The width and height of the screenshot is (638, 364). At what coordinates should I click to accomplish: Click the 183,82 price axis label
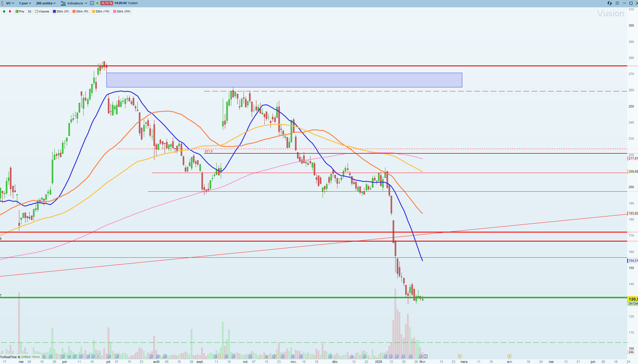click(633, 214)
